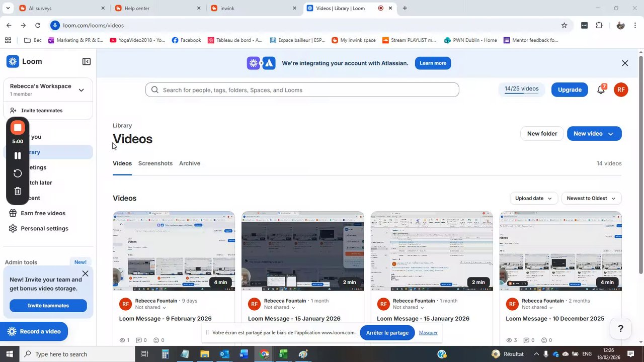
Task: Click the Record a video button
Action: click(x=34, y=331)
